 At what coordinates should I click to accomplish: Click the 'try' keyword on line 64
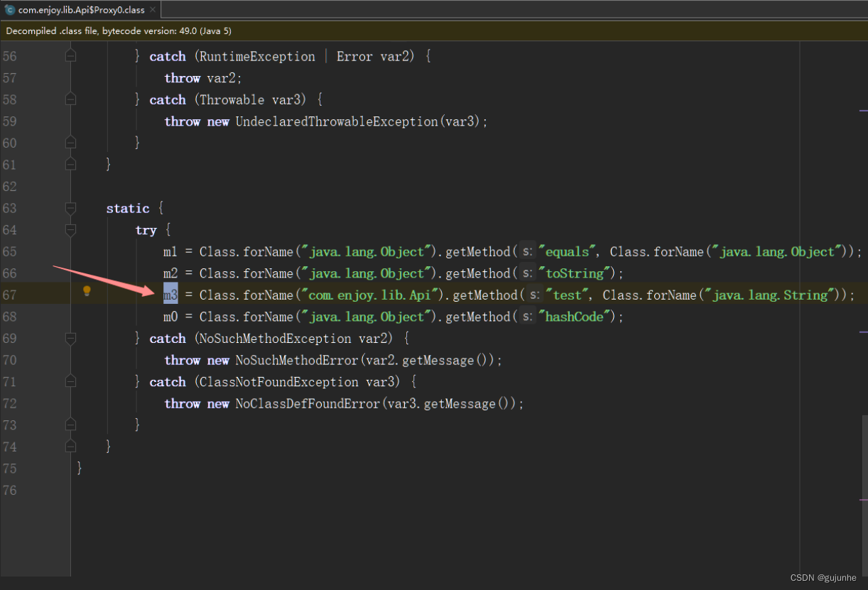pyautogui.click(x=146, y=230)
